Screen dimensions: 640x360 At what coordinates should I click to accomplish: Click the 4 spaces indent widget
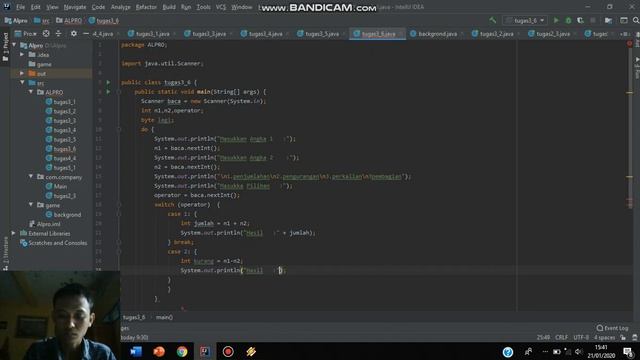[x=604, y=337]
